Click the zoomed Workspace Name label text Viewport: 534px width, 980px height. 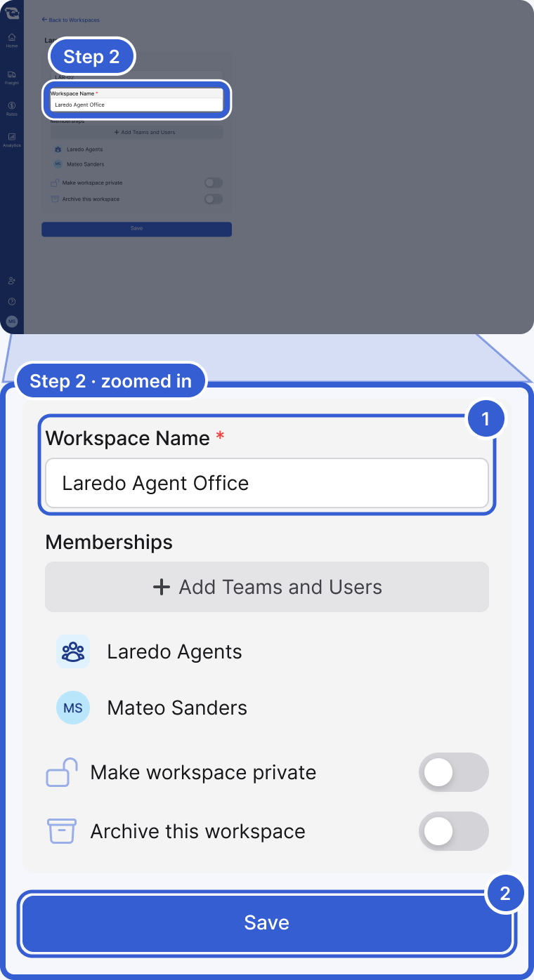tap(128, 438)
